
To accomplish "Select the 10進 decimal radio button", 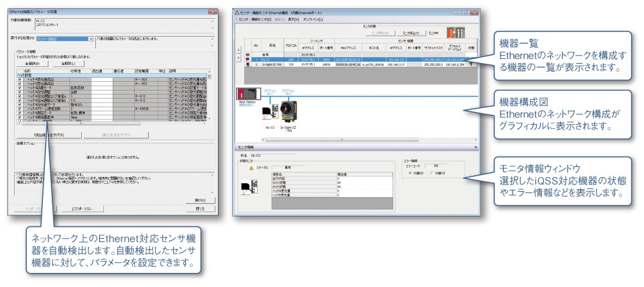I will click(411, 172).
